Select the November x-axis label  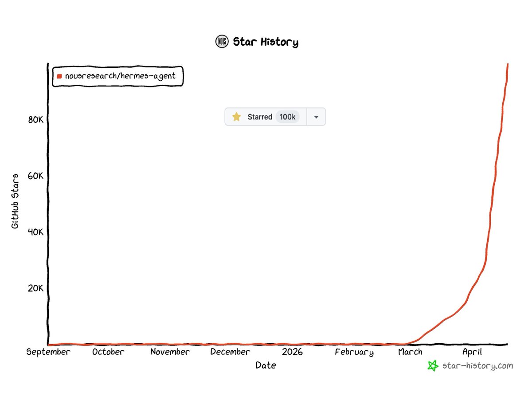170,352
